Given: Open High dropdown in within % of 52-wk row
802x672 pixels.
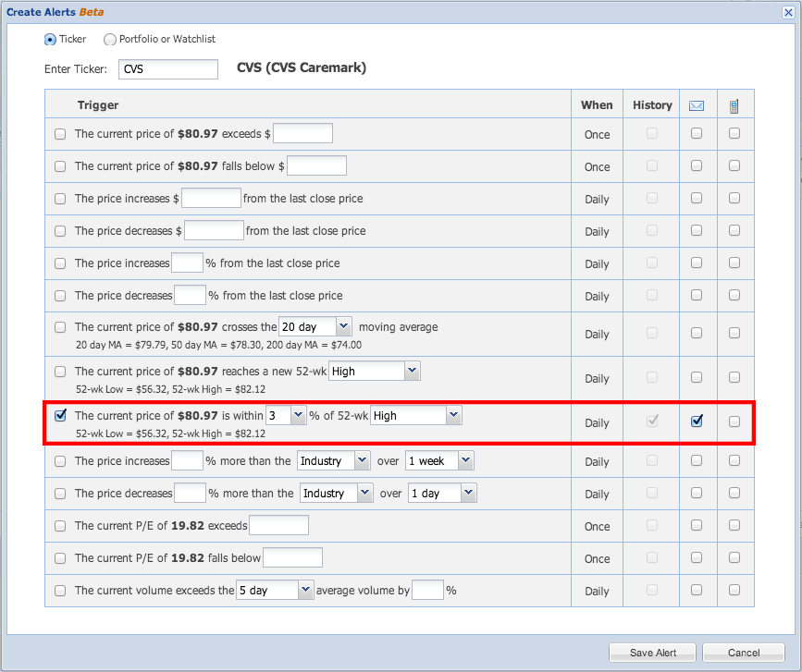Looking at the screenshot, I should (x=415, y=415).
